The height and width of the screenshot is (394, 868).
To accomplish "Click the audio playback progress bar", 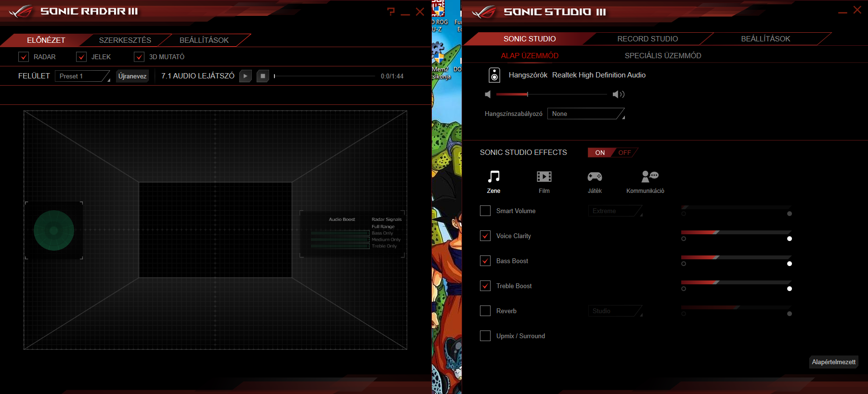I will 324,76.
